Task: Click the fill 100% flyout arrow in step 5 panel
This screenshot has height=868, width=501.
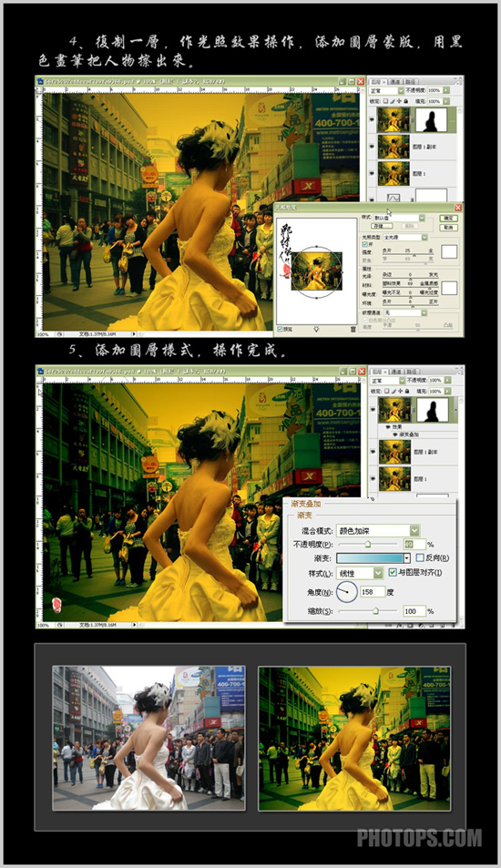Action: 447,391
